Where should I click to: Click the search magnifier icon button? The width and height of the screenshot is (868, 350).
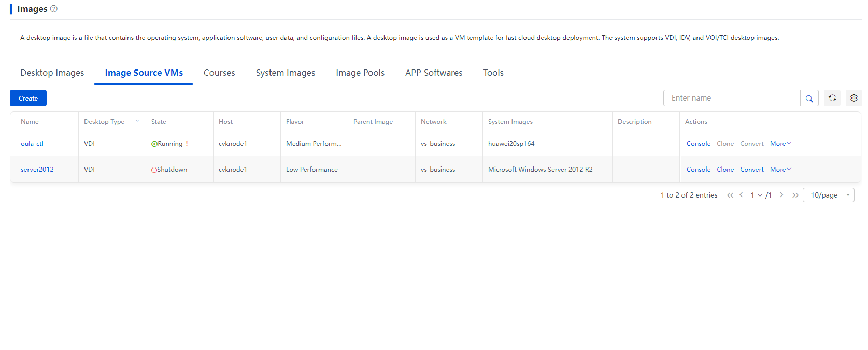click(809, 98)
